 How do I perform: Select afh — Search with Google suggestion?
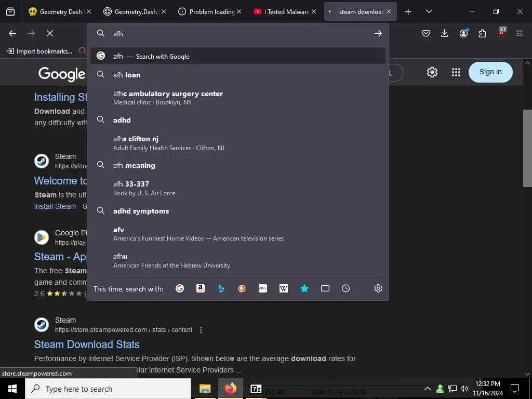pos(238,56)
